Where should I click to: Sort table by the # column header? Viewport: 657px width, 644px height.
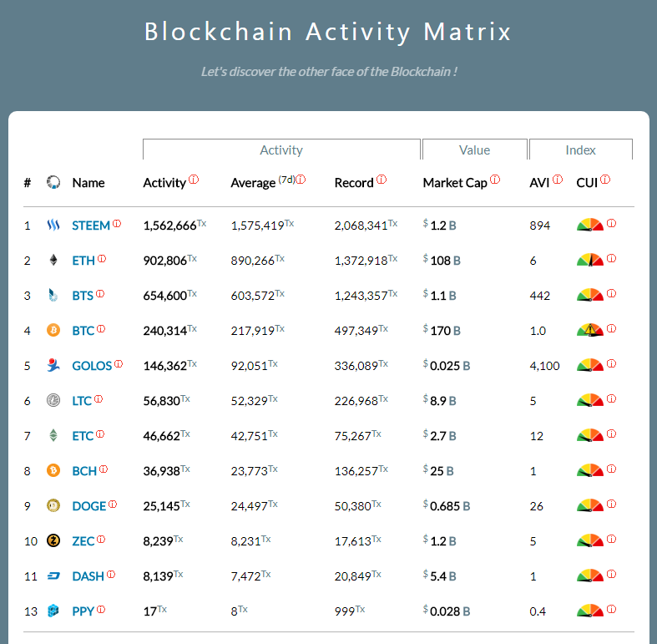click(28, 183)
